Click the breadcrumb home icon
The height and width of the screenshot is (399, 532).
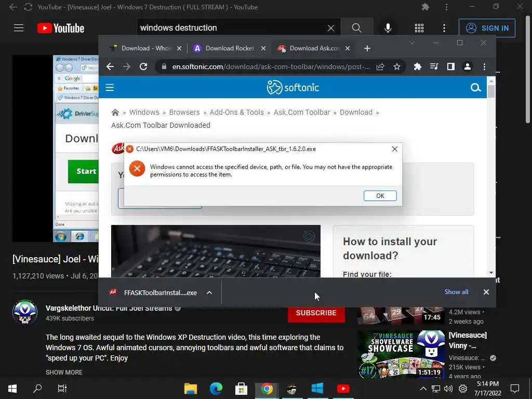coord(115,112)
